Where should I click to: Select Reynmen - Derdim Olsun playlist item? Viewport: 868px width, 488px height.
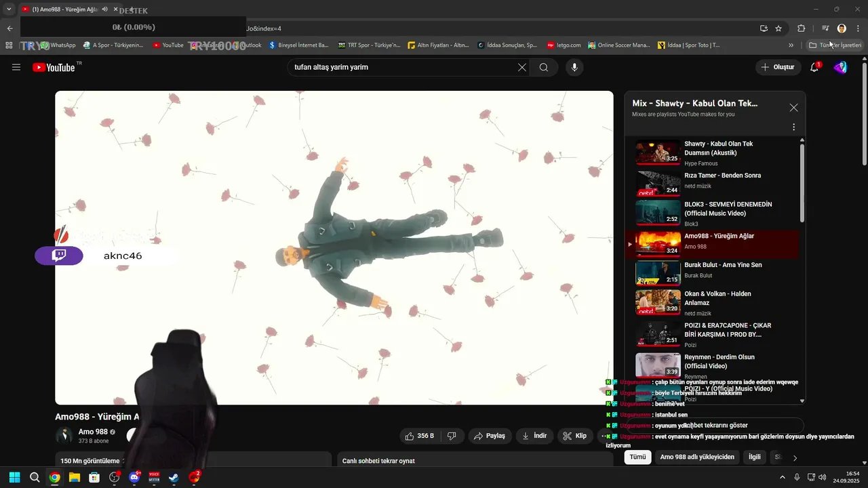712,365
